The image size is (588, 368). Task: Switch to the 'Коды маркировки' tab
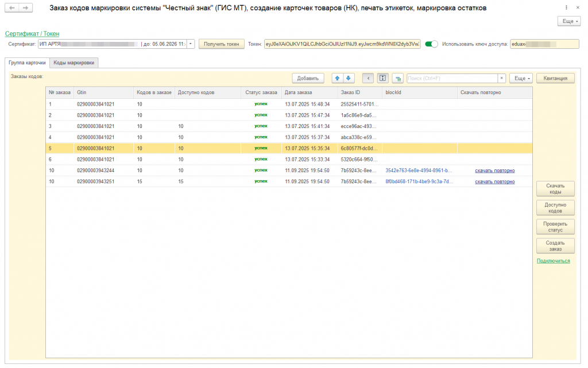click(74, 63)
